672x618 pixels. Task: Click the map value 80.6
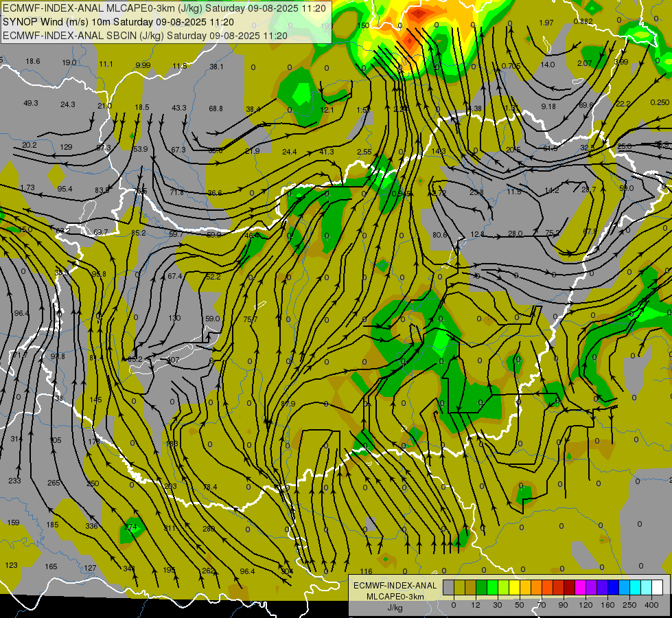440,235
